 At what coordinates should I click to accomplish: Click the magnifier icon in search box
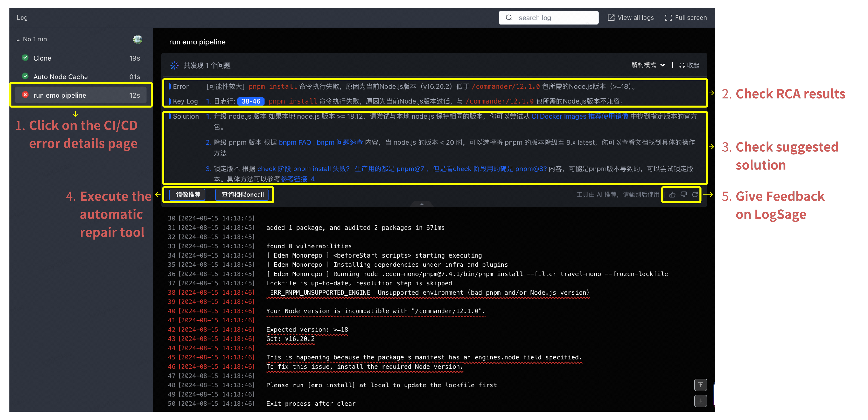509,18
